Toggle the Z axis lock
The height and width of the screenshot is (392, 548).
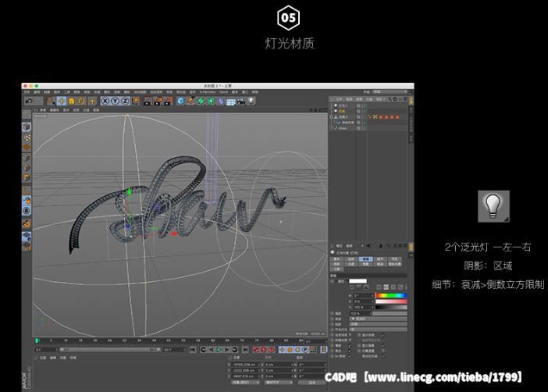(x=125, y=101)
